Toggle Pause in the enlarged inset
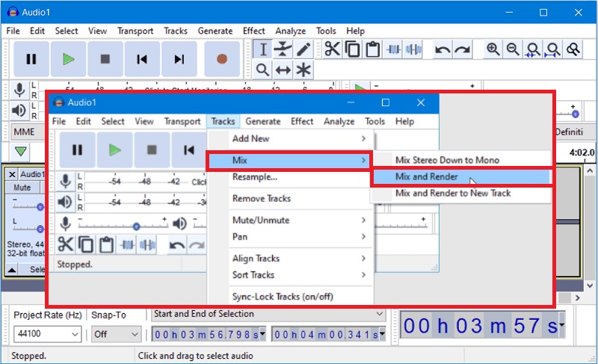598x364 pixels. coord(77,149)
